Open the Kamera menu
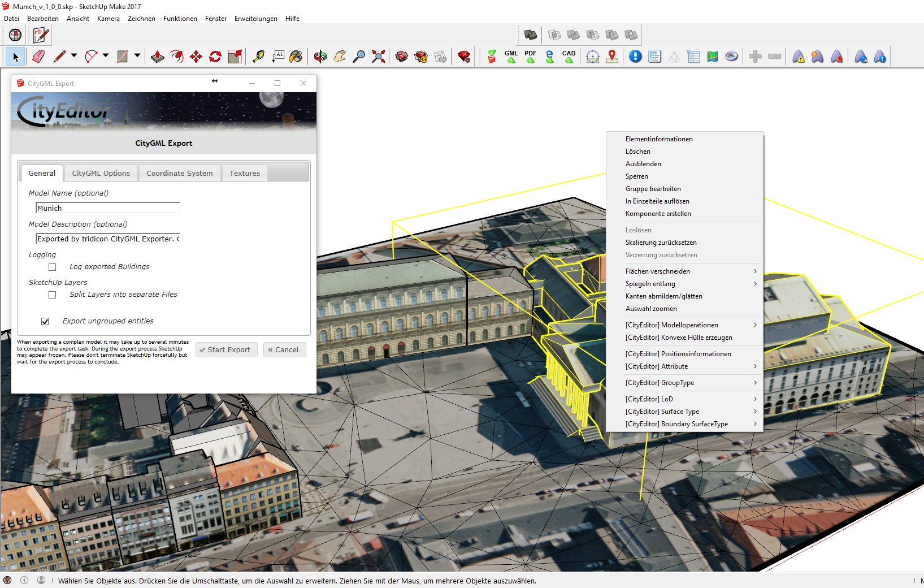The height and width of the screenshot is (588, 924). 109,19
